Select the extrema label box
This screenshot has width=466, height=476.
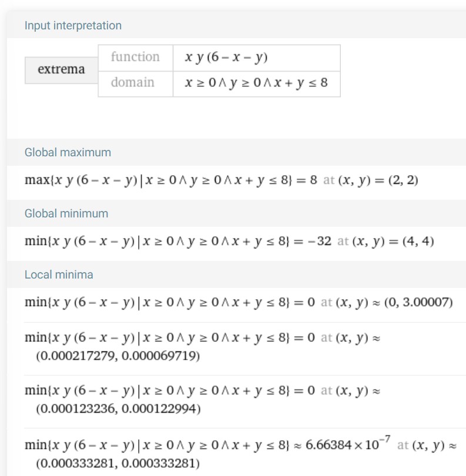tap(61, 70)
